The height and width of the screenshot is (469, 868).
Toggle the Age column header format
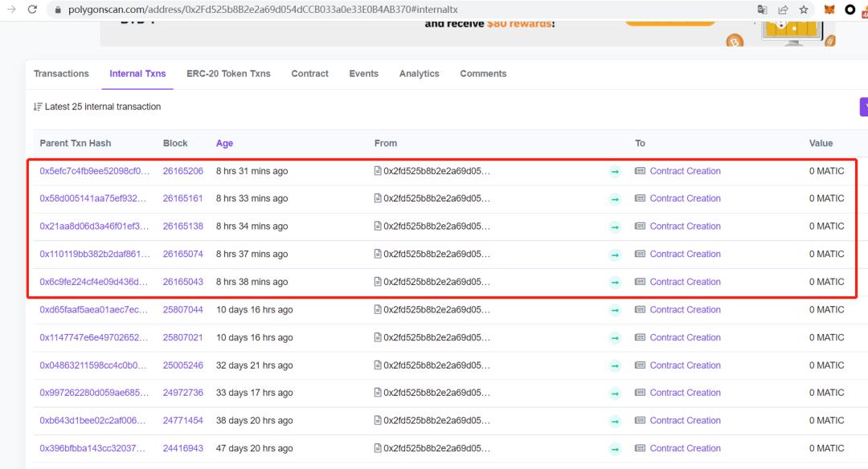[x=224, y=143]
